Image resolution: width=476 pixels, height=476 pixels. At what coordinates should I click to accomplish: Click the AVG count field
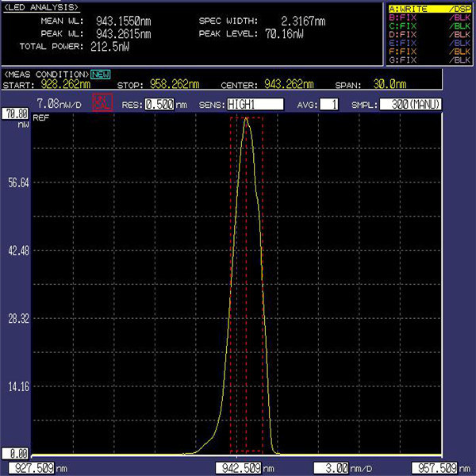(x=328, y=104)
